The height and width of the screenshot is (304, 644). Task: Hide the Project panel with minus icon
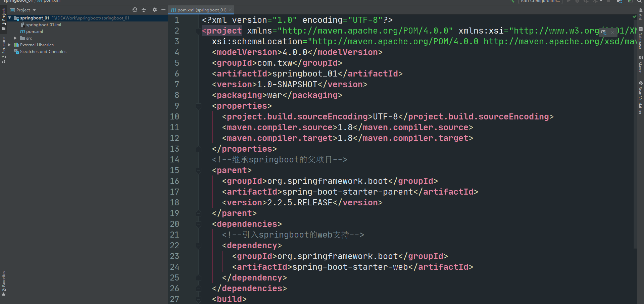pos(163,10)
